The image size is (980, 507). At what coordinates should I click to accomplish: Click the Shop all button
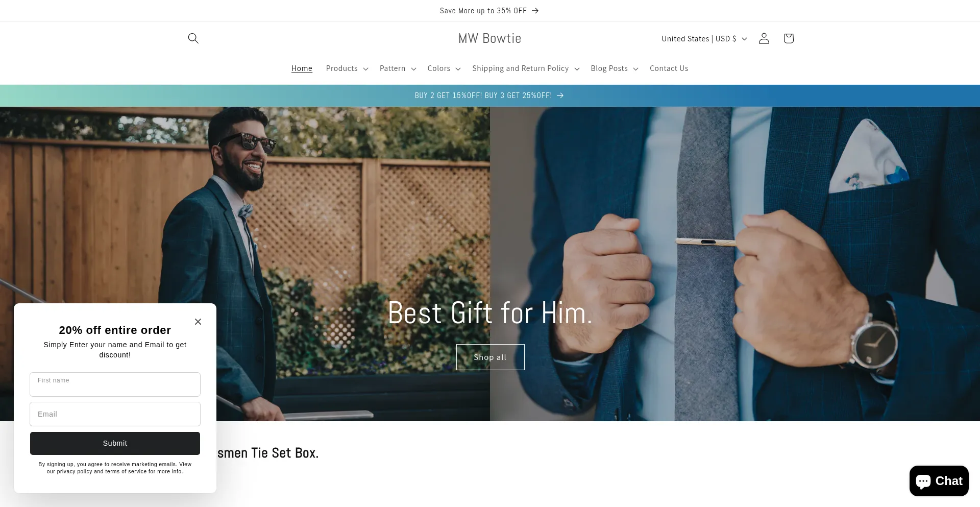click(x=490, y=357)
